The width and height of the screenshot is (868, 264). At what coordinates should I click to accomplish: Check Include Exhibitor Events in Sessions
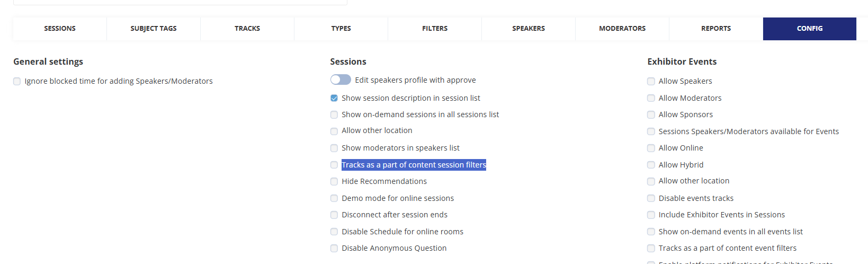tap(651, 215)
